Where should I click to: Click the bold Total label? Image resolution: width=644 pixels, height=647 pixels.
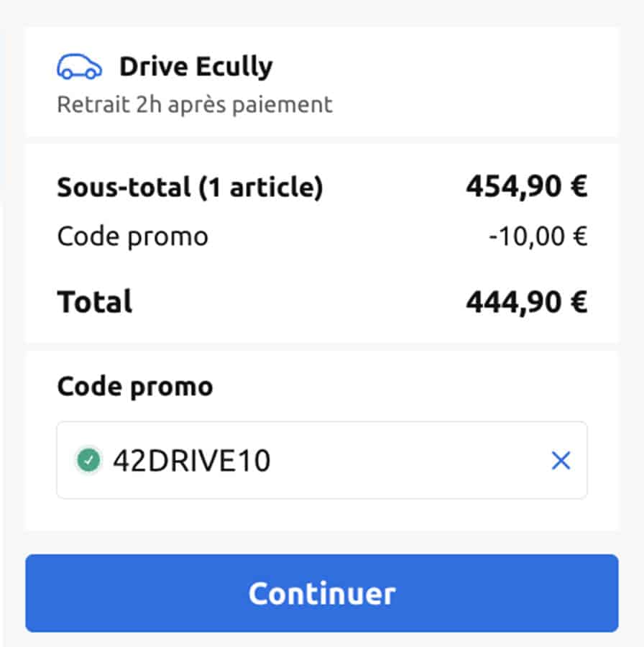(x=95, y=302)
